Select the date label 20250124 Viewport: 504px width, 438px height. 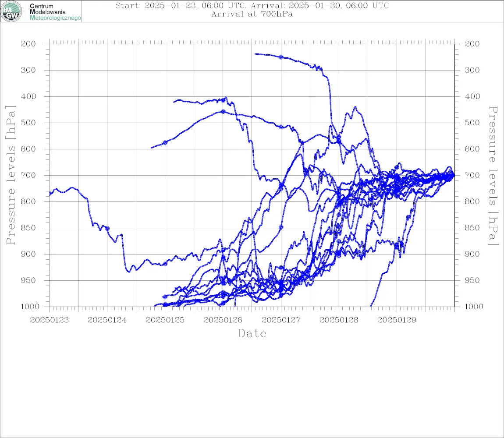(107, 320)
